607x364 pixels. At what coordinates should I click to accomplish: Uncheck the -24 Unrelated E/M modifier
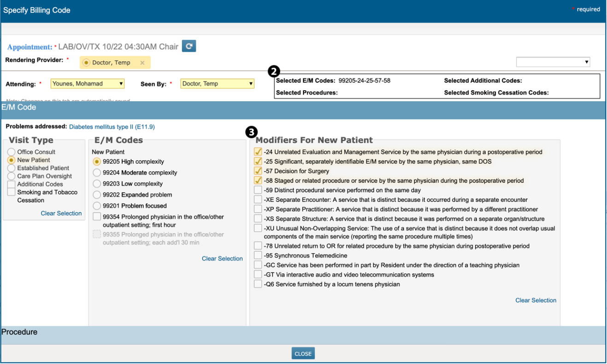point(258,152)
